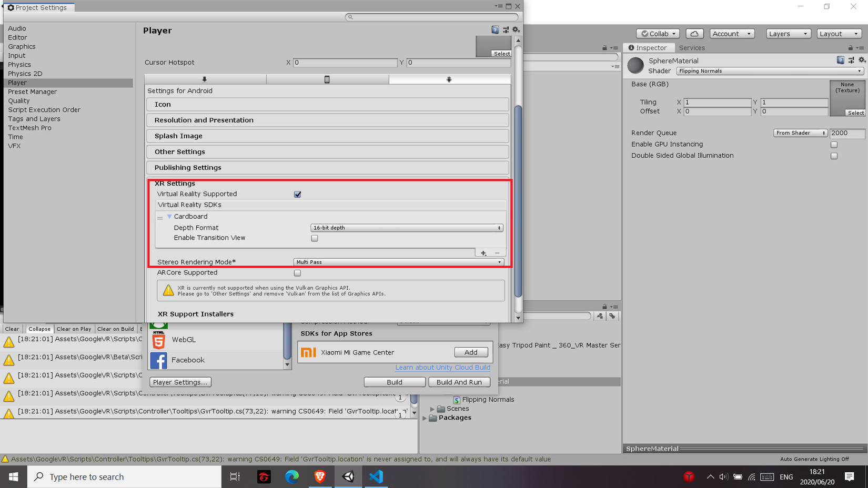Click Xiaomi Mi logo icon
Screen dimensions: 868x488
click(x=308, y=352)
